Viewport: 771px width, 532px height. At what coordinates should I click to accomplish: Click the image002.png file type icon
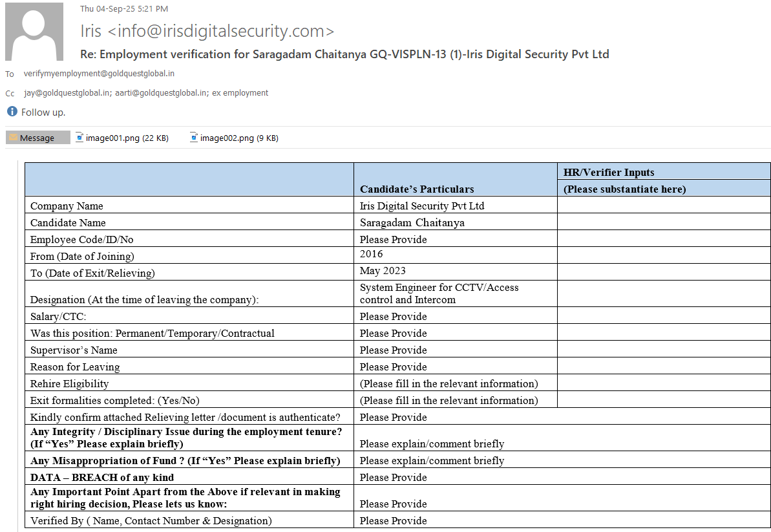[x=194, y=138]
